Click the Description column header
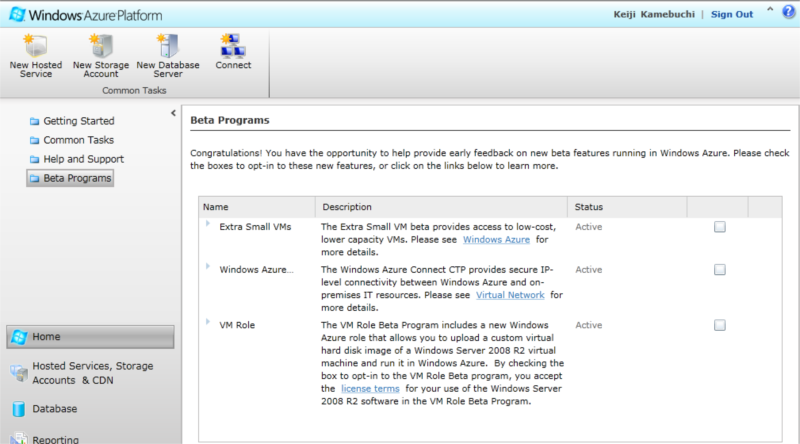The height and width of the screenshot is (444, 800). [347, 207]
